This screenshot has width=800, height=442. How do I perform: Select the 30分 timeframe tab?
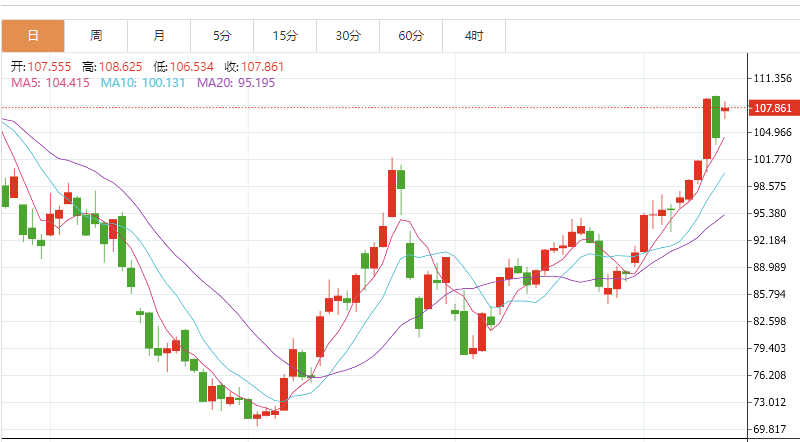coord(348,36)
